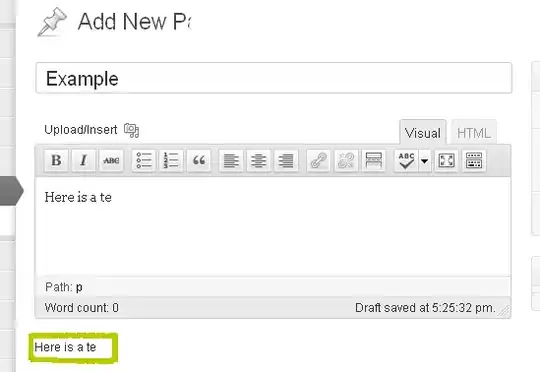This screenshot has width=540, height=372.
Task: Open the Upload/Insert media icon
Action: (131, 130)
